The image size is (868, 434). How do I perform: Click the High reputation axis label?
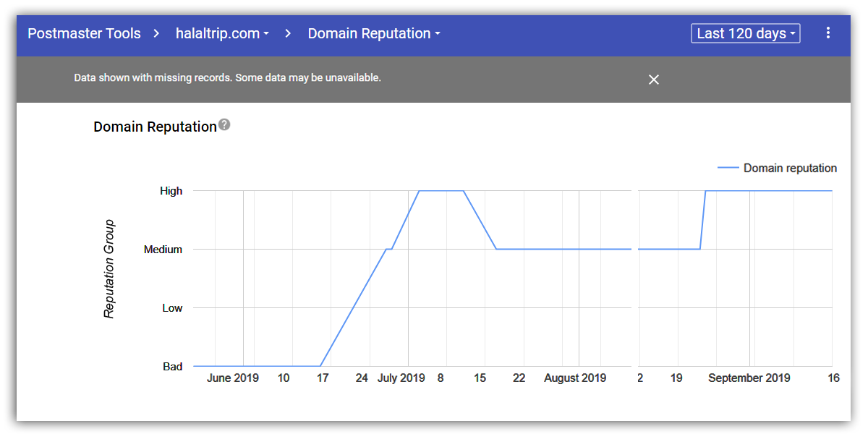171,191
